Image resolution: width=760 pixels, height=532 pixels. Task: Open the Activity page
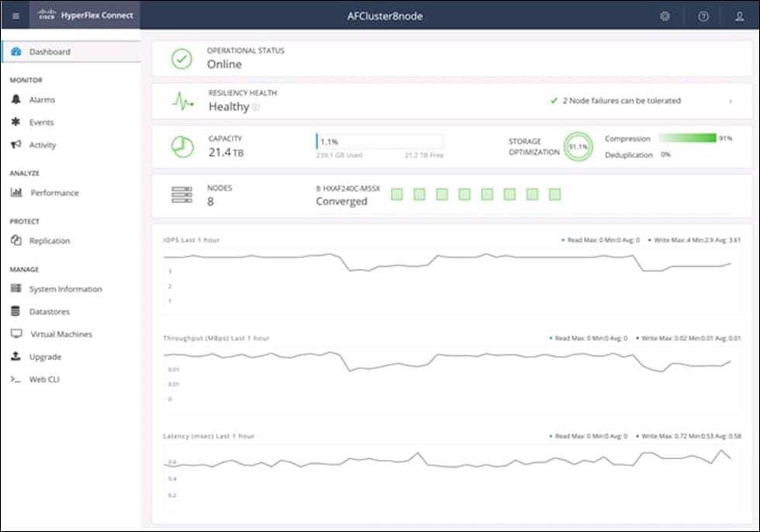point(43,145)
